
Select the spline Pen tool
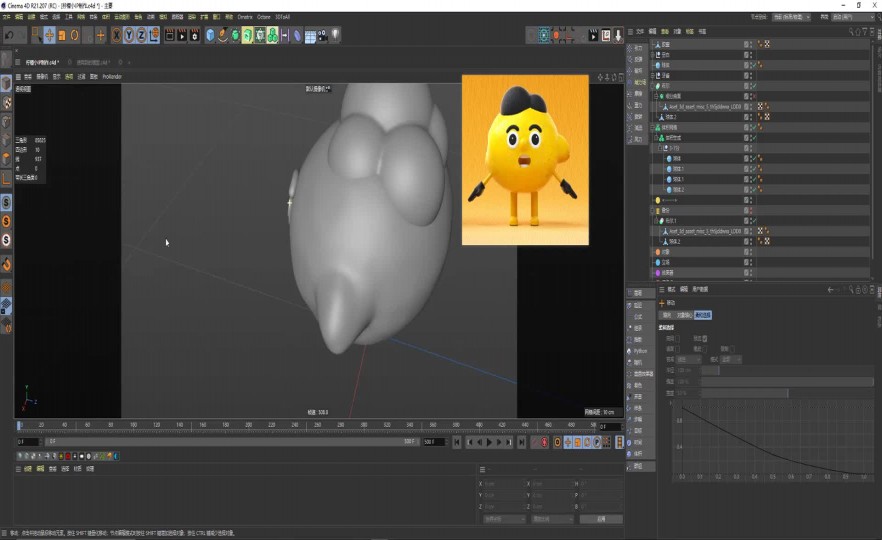click(x=223, y=35)
